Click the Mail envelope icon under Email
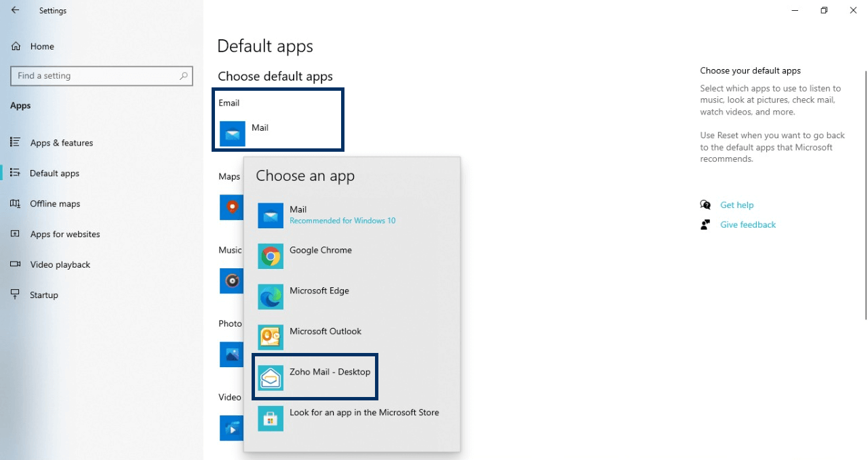Screen dimensions: 868x460 (233, 134)
